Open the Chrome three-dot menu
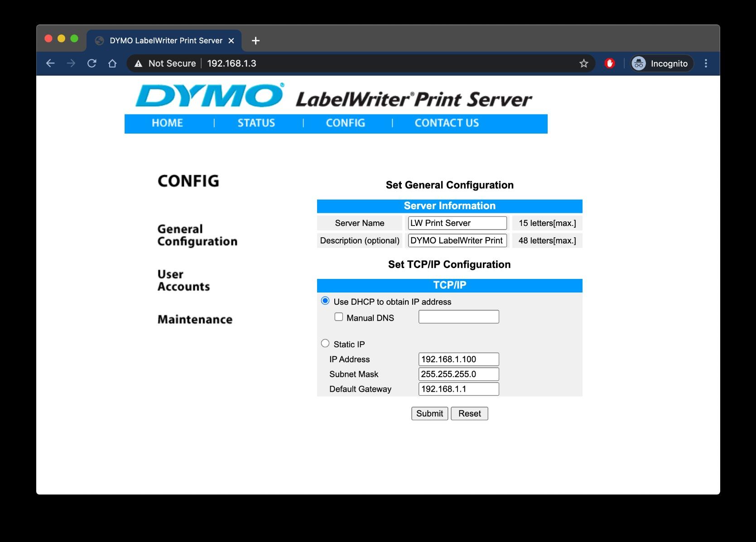This screenshot has height=542, width=756. click(706, 63)
